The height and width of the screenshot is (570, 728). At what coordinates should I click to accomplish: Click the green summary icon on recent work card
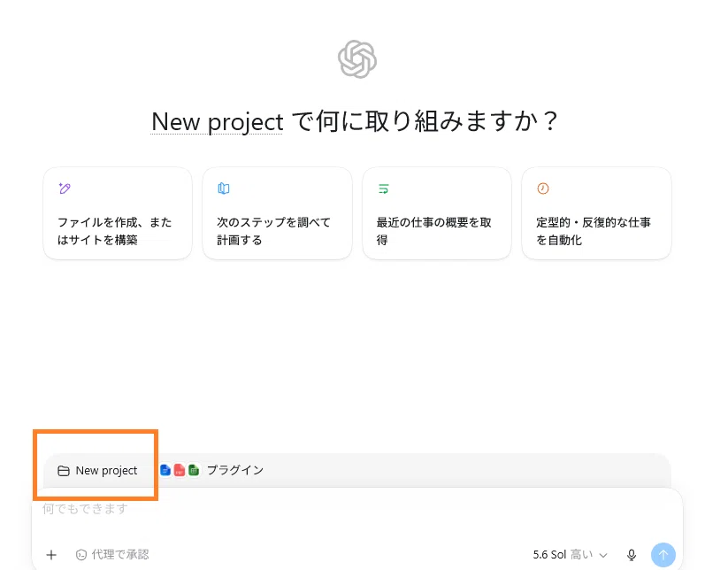384,189
